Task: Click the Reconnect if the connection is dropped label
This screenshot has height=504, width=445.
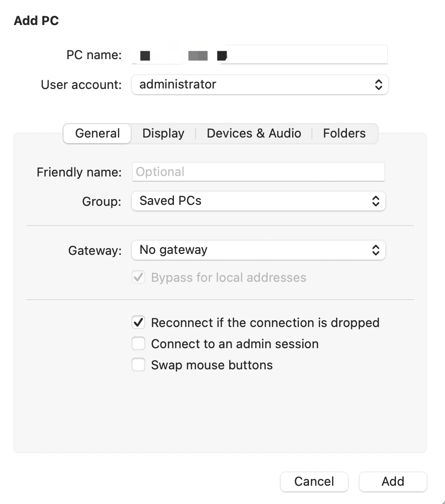Action: (x=265, y=323)
